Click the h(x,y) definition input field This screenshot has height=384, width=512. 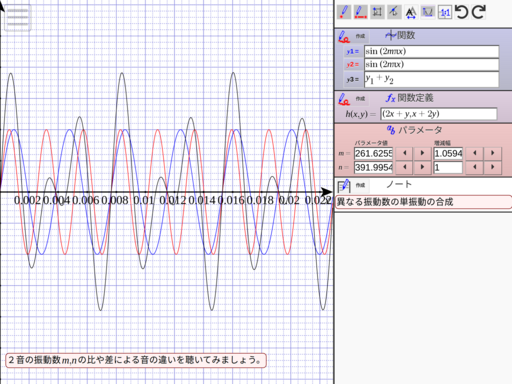(439, 114)
